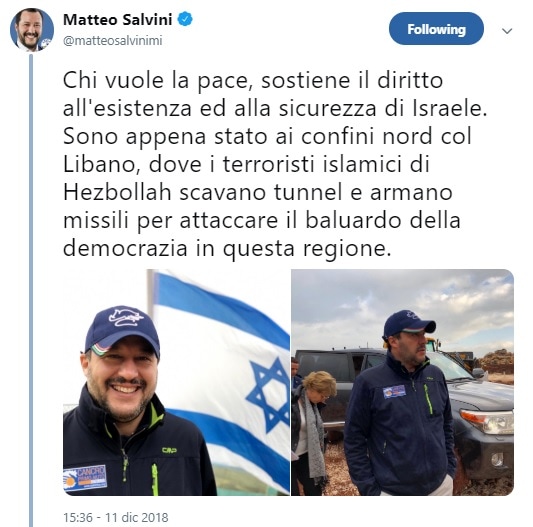533x527 pixels.
Task: Click the Star of David on flag
Action: pos(268,394)
